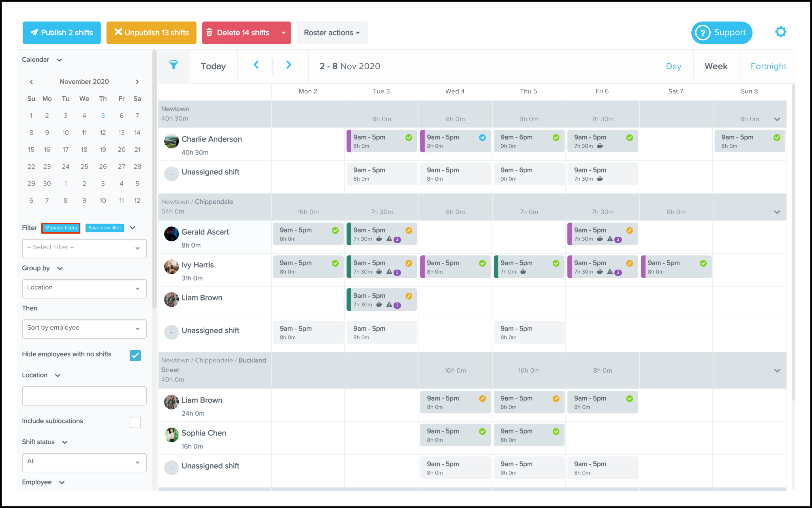The height and width of the screenshot is (508, 812).
Task: Open the Shift status All dropdown
Action: pos(84,462)
